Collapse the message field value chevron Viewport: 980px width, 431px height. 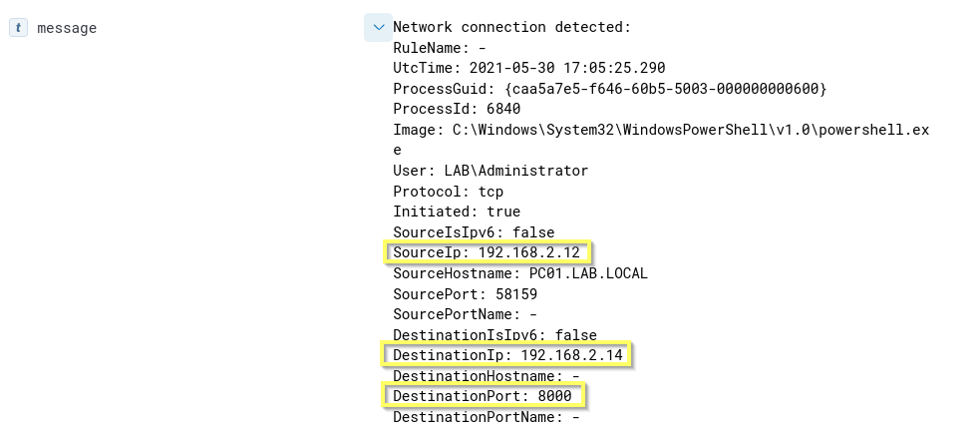378,28
